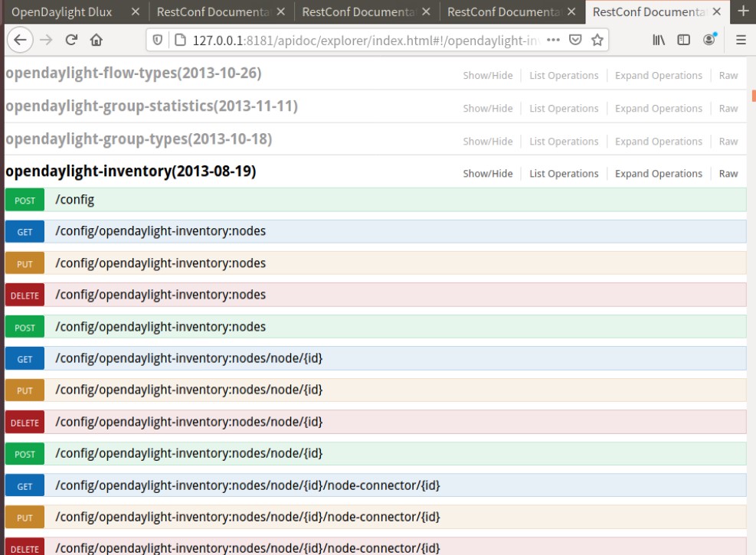Click Show/Hide for opendaylight-flow-types
Image resolution: width=756 pixels, height=555 pixels.
point(487,76)
